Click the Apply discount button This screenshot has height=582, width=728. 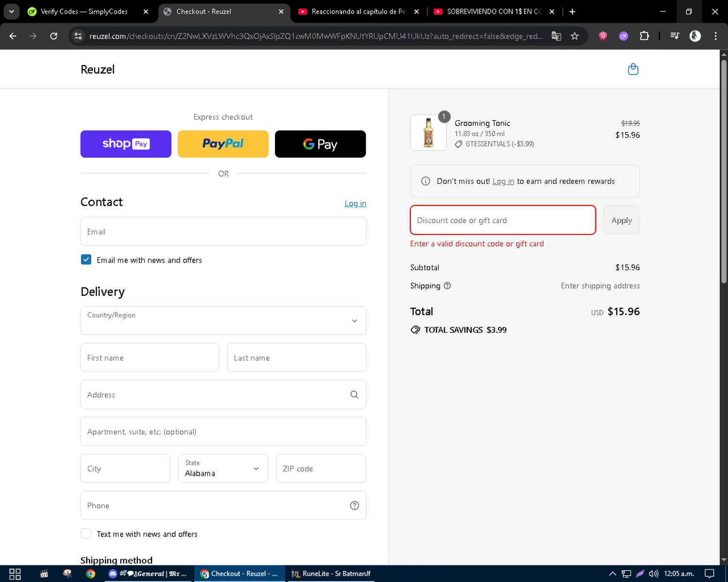(x=622, y=220)
